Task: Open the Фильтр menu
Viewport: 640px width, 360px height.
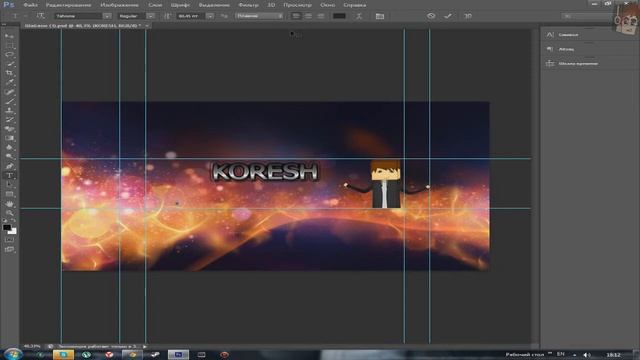Action: pyautogui.click(x=248, y=5)
